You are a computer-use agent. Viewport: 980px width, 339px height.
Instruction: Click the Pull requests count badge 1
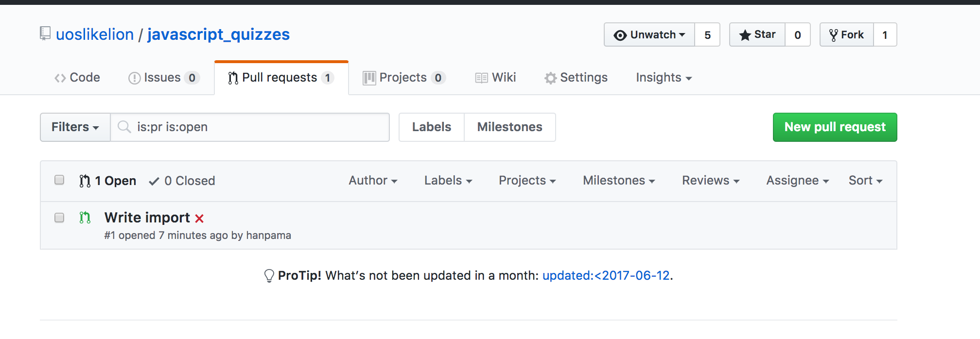tap(328, 78)
